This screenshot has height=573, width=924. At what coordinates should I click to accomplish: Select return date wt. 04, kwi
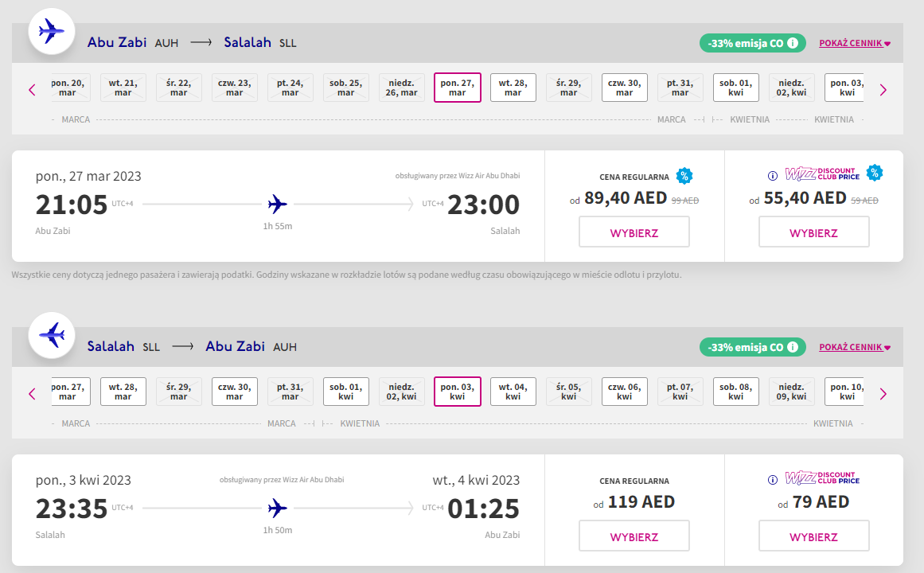click(513, 392)
